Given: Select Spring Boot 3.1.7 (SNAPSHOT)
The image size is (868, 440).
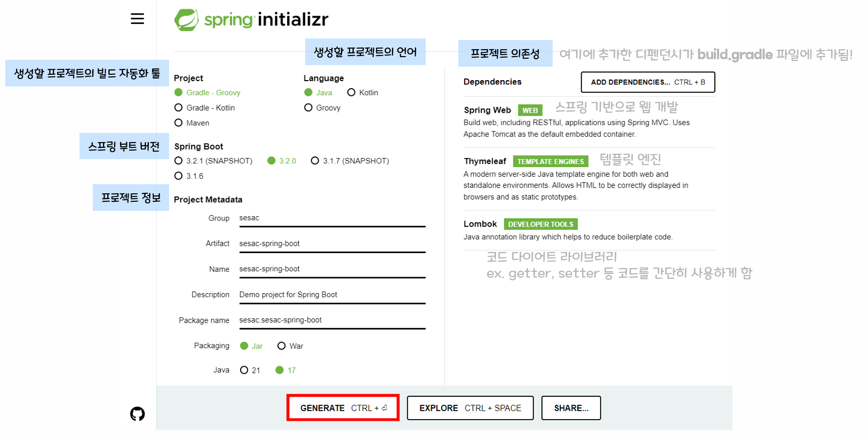Looking at the screenshot, I should [350, 161].
